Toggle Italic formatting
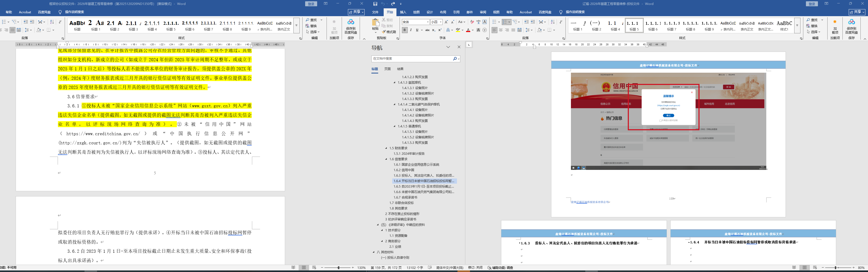 (x=411, y=30)
